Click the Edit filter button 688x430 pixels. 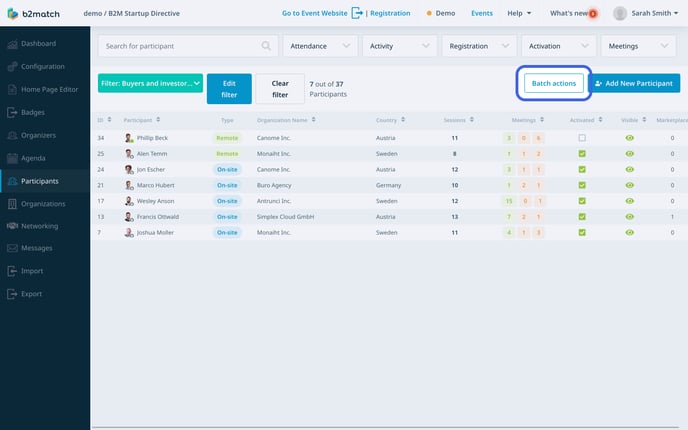point(229,89)
